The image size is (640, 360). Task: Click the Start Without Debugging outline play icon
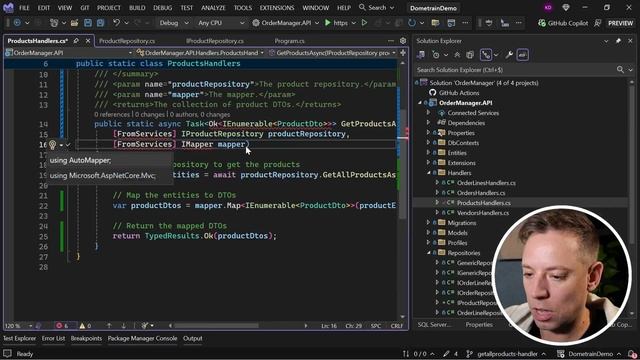(364, 23)
